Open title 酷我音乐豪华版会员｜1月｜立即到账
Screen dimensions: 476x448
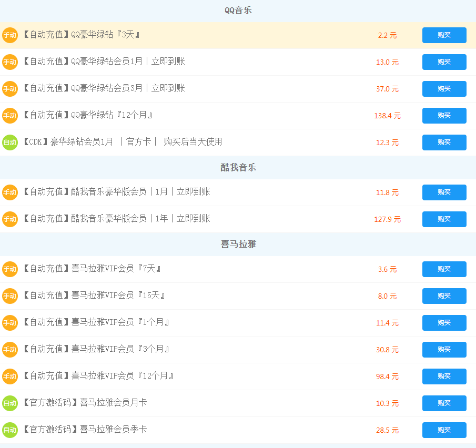(x=117, y=192)
